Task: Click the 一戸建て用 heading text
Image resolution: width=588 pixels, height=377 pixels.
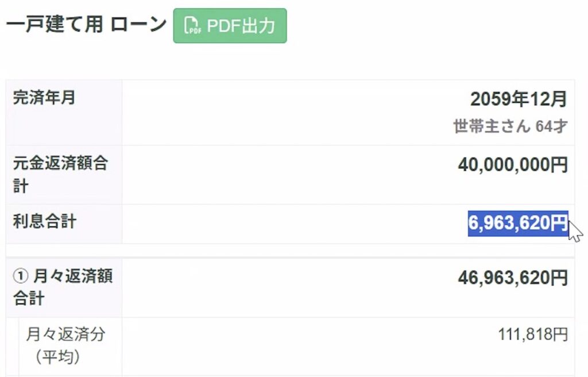Action: coord(53,25)
